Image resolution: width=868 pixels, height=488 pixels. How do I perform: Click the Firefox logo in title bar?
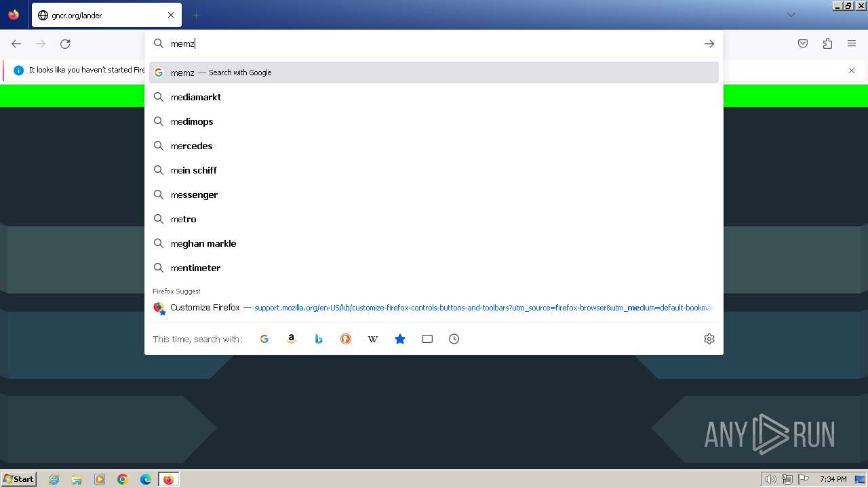pyautogui.click(x=14, y=15)
